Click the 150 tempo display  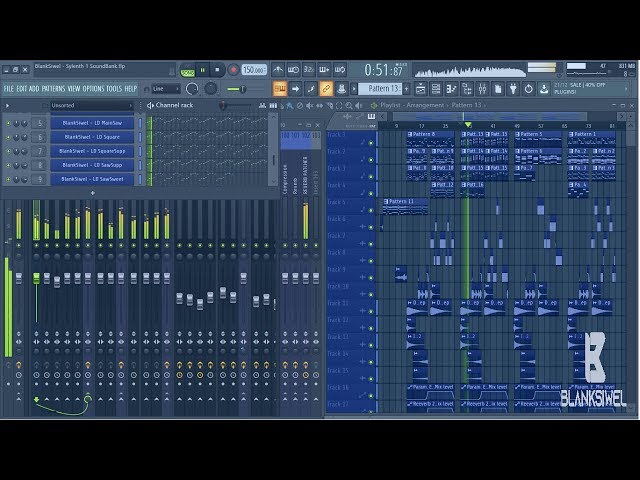coord(254,70)
